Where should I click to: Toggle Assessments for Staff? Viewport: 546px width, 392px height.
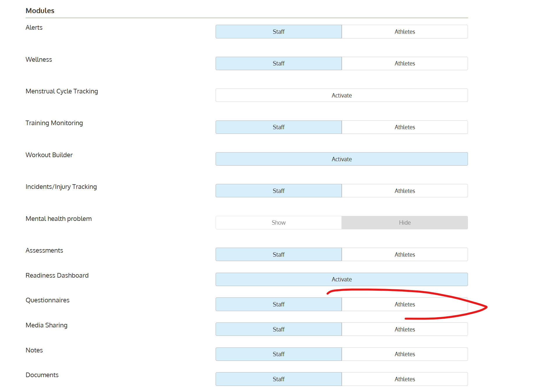[x=279, y=255]
